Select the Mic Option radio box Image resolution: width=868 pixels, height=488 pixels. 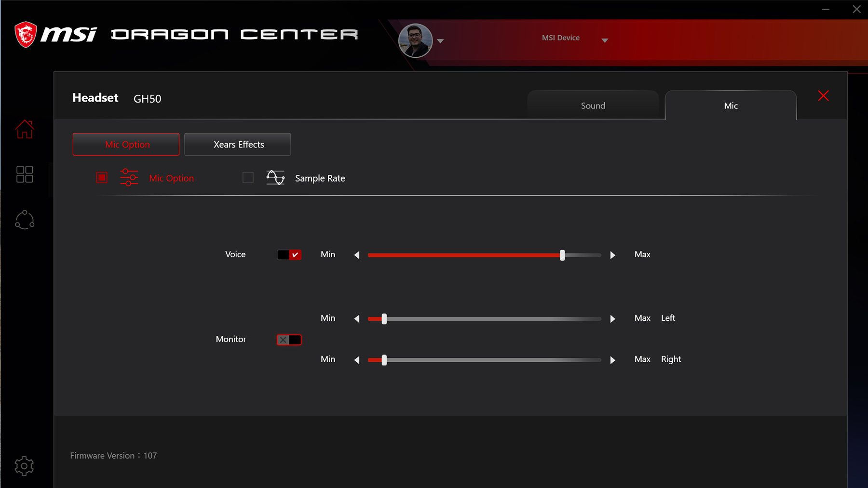coord(102,178)
